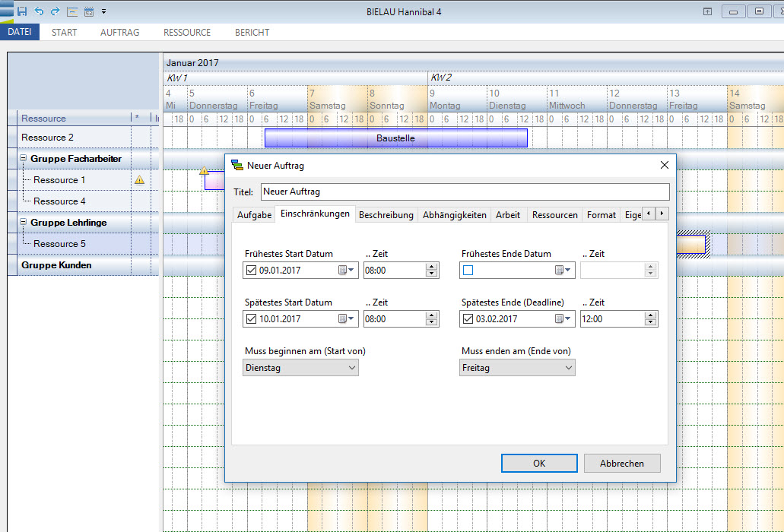Open the Muss enden am dropdown
Viewport: 784px width, 532px height.
pyautogui.click(x=517, y=368)
